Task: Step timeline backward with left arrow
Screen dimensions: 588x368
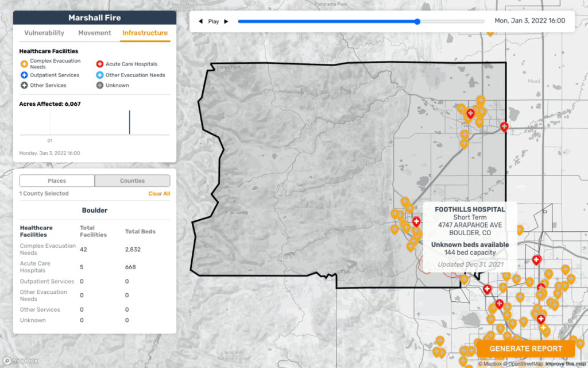Action: pos(200,21)
